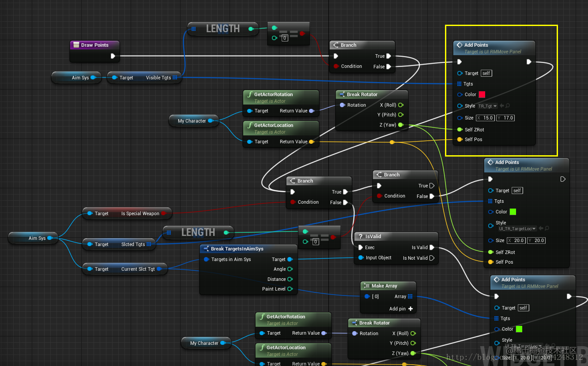Image resolution: width=588 pixels, height=366 pixels.
Task: Click the Array output pin on Make Array
Action: (x=410, y=296)
